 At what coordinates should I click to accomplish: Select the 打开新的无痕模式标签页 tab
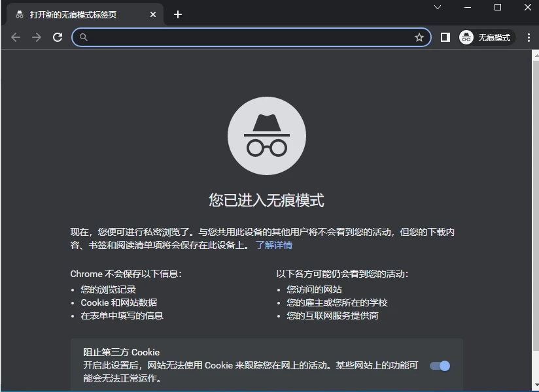click(73, 14)
